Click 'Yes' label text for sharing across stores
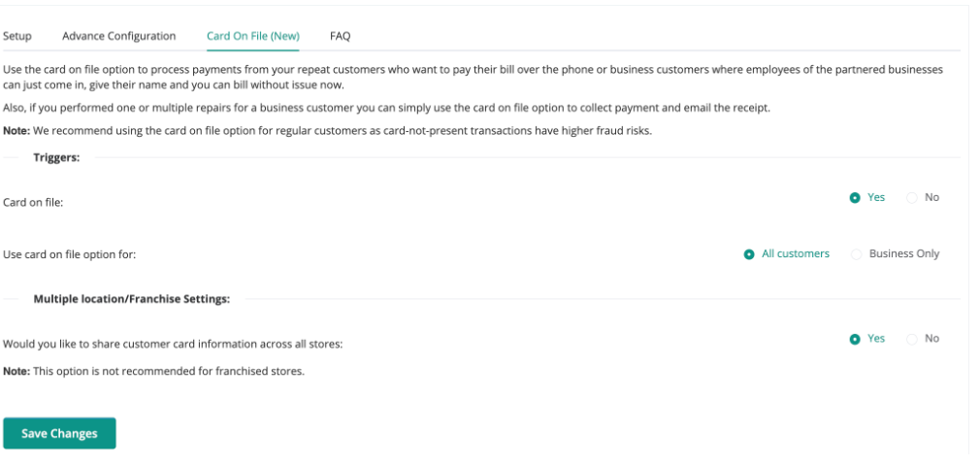Image resolution: width=980 pixels, height=466 pixels. click(x=876, y=339)
